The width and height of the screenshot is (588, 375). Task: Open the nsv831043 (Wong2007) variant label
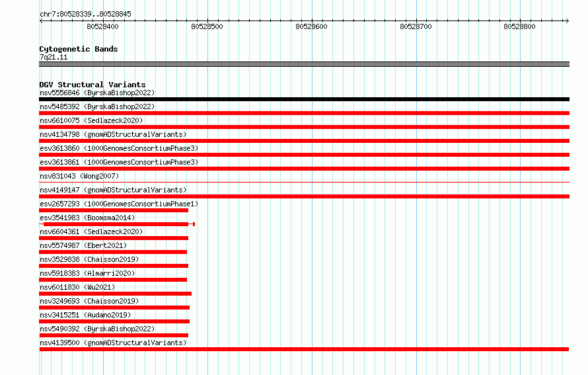click(79, 176)
